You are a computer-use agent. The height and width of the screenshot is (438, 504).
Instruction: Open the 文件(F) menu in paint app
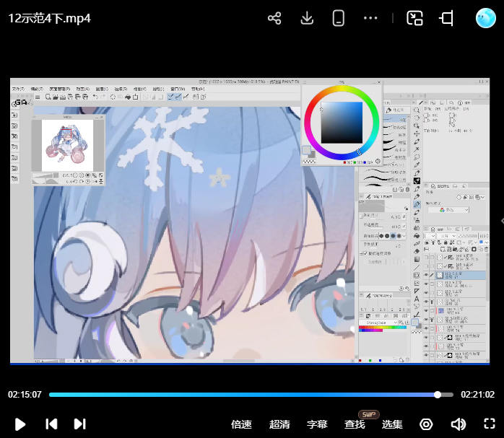click(x=18, y=89)
